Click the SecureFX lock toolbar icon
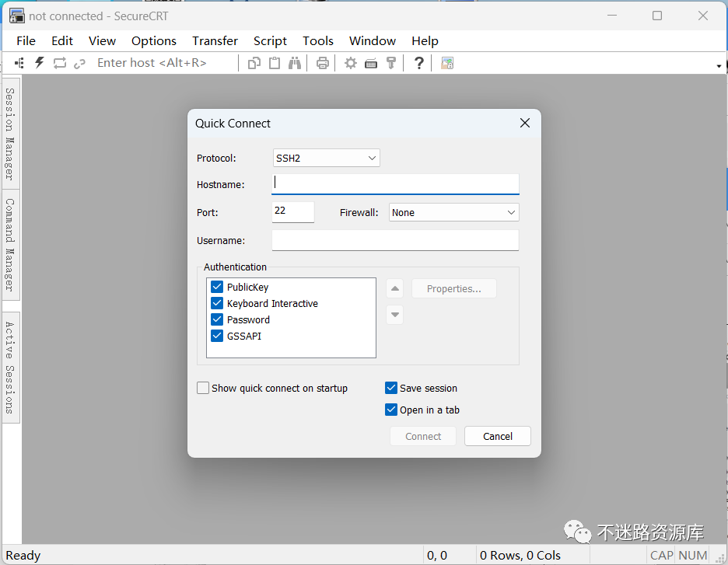728x565 pixels. [447, 63]
